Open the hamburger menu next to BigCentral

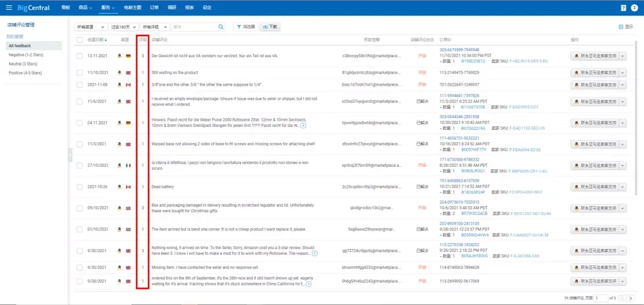8,7
